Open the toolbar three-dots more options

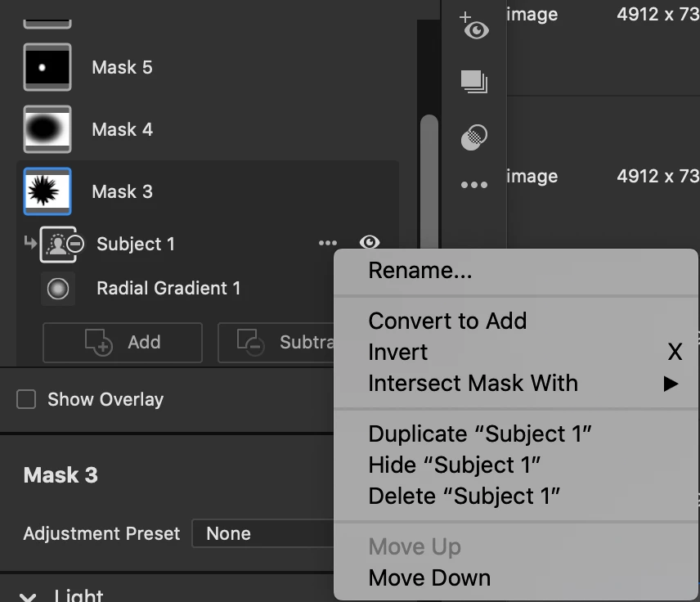474,184
